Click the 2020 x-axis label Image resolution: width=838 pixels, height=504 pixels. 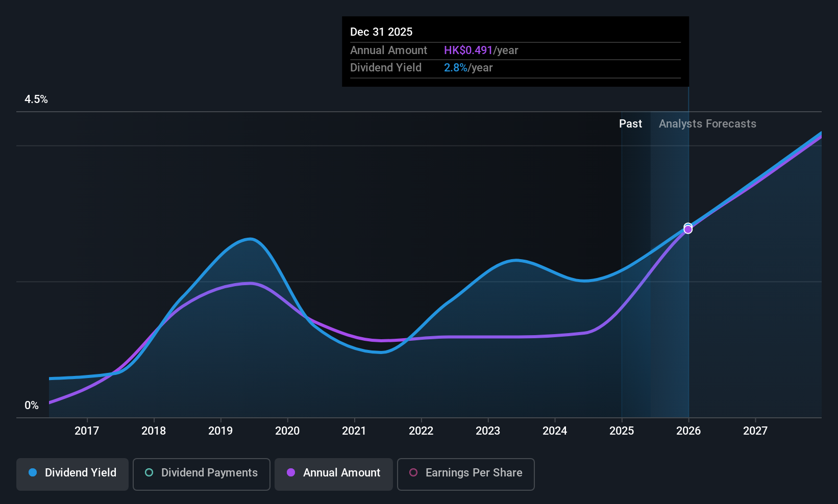pyautogui.click(x=287, y=431)
